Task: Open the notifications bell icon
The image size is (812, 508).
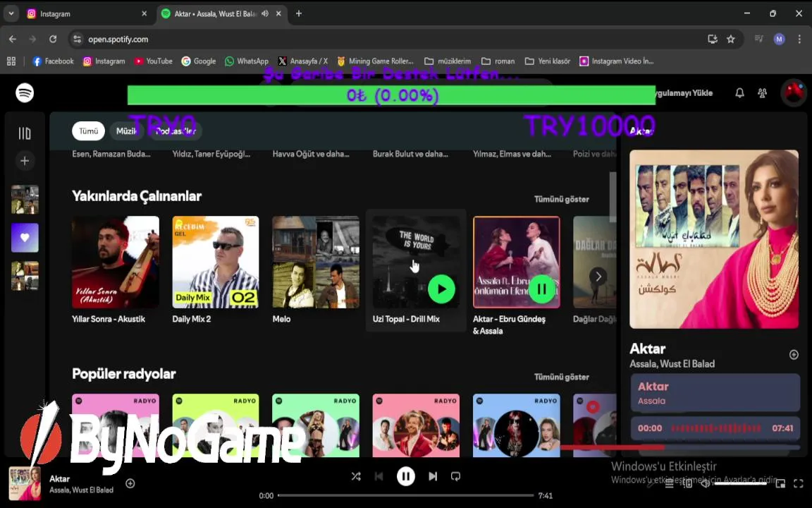Action: coord(739,93)
